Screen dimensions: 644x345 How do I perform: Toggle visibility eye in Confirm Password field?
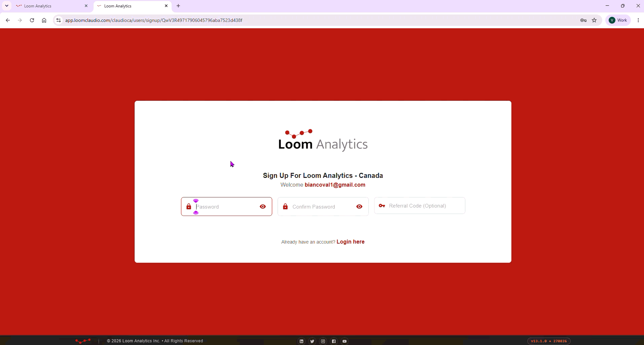tap(359, 207)
